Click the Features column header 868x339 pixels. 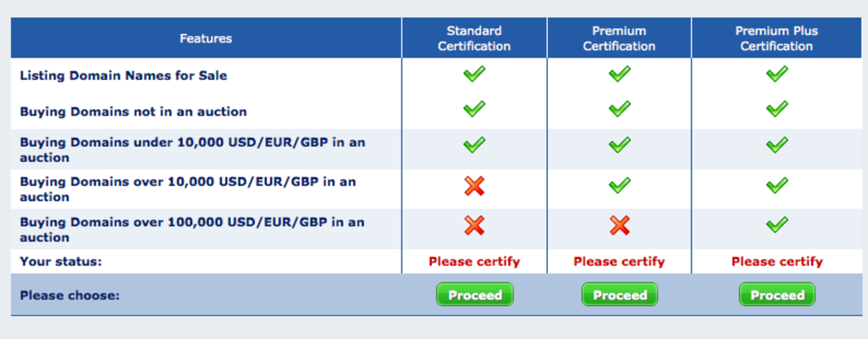[x=206, y=38]
